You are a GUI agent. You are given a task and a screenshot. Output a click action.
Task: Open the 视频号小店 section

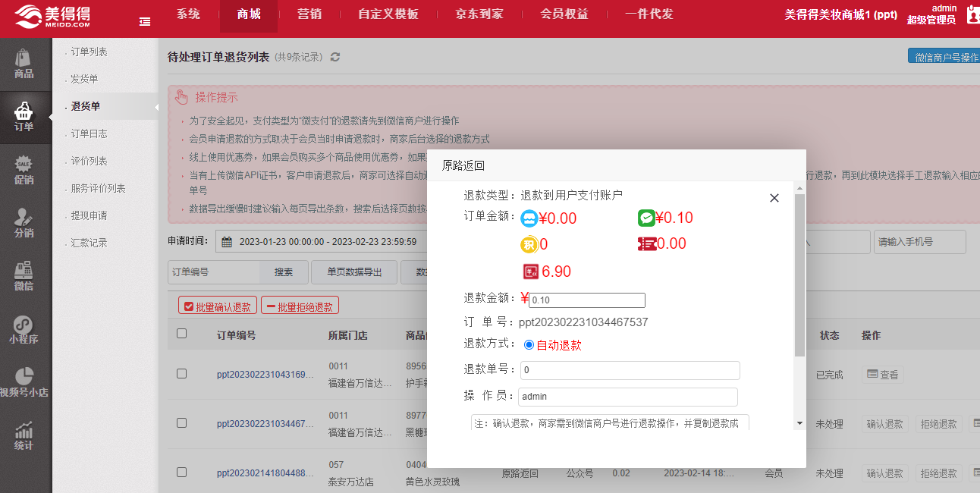coord(25,382)
